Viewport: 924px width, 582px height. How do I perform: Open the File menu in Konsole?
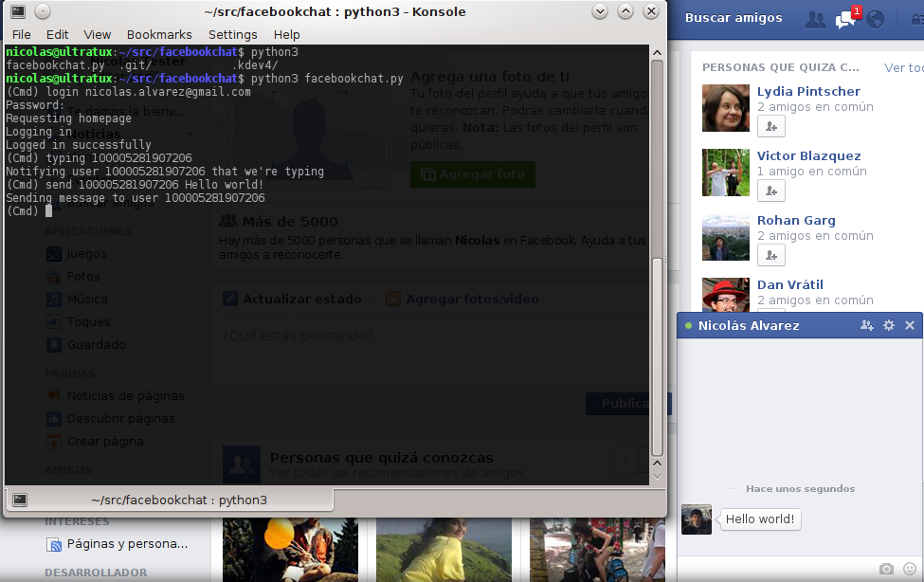coord(21,35)
